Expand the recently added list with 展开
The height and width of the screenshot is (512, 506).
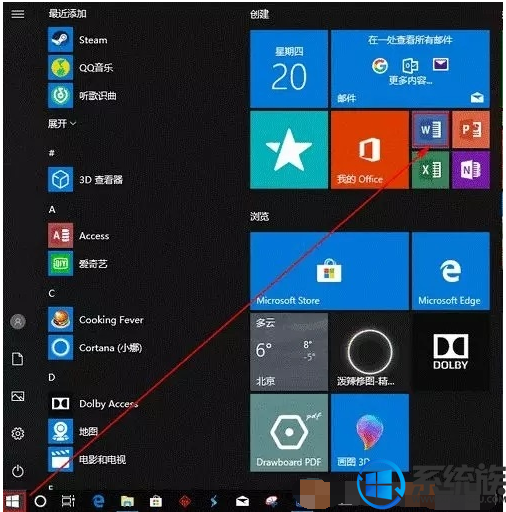pos(62,124)
